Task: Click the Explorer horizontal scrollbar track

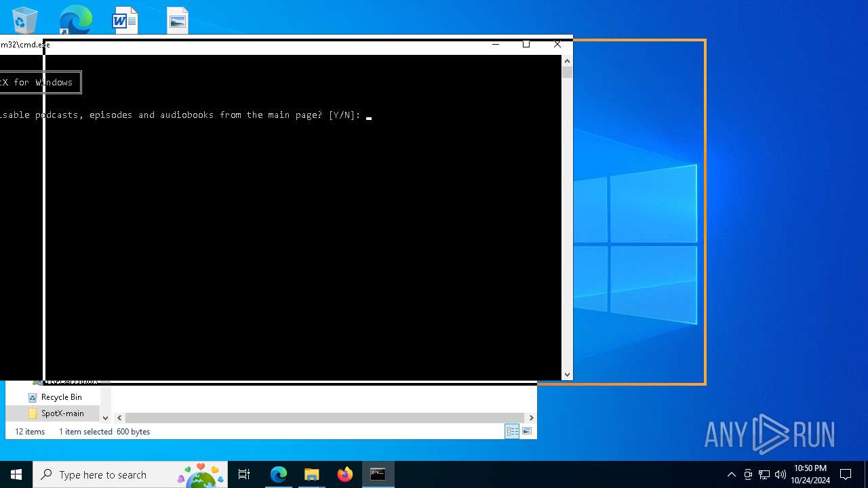Action: point(325,418)
